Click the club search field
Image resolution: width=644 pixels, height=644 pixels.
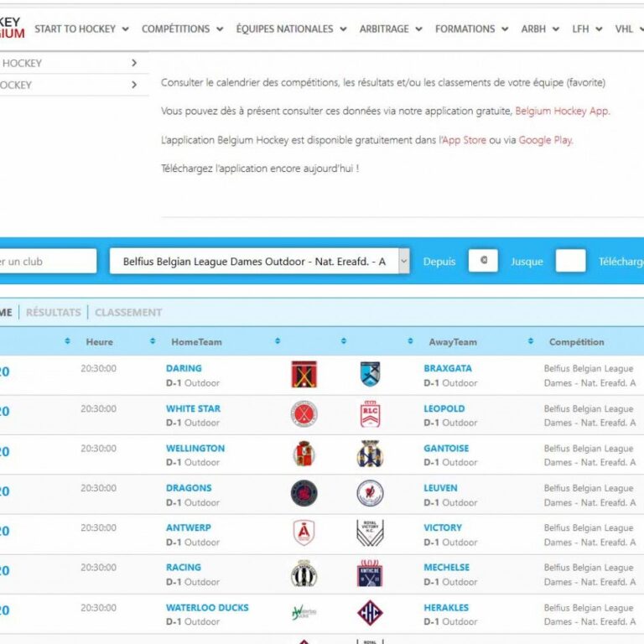pyautogui.click(x=48, y=261)
